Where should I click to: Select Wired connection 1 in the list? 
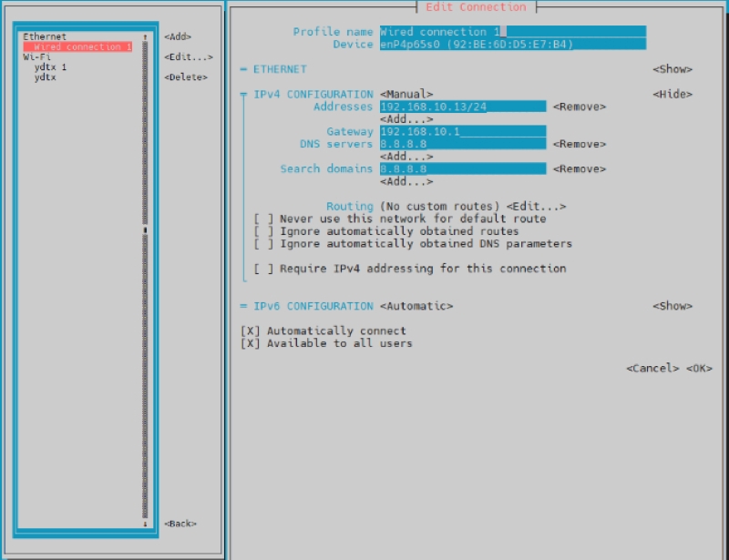80,46
